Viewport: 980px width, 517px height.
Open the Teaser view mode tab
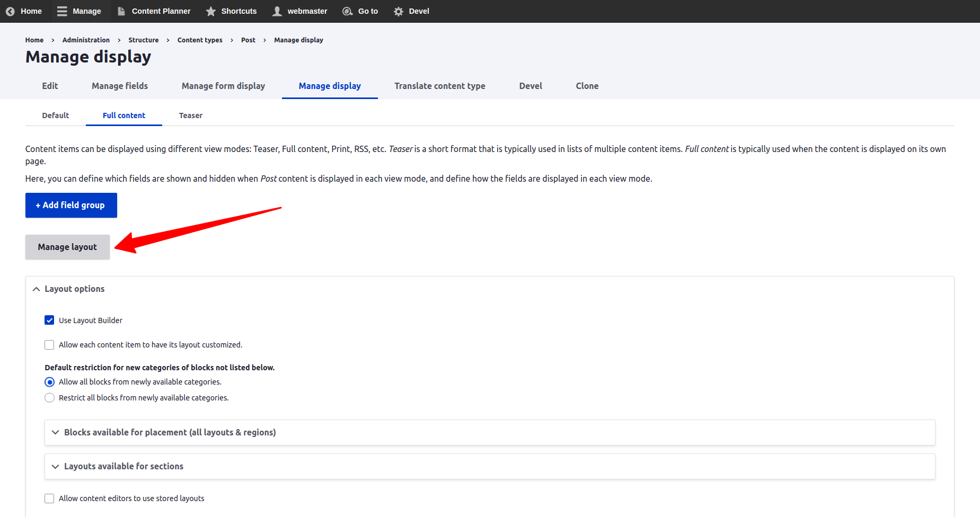click(x=191, y=115)
